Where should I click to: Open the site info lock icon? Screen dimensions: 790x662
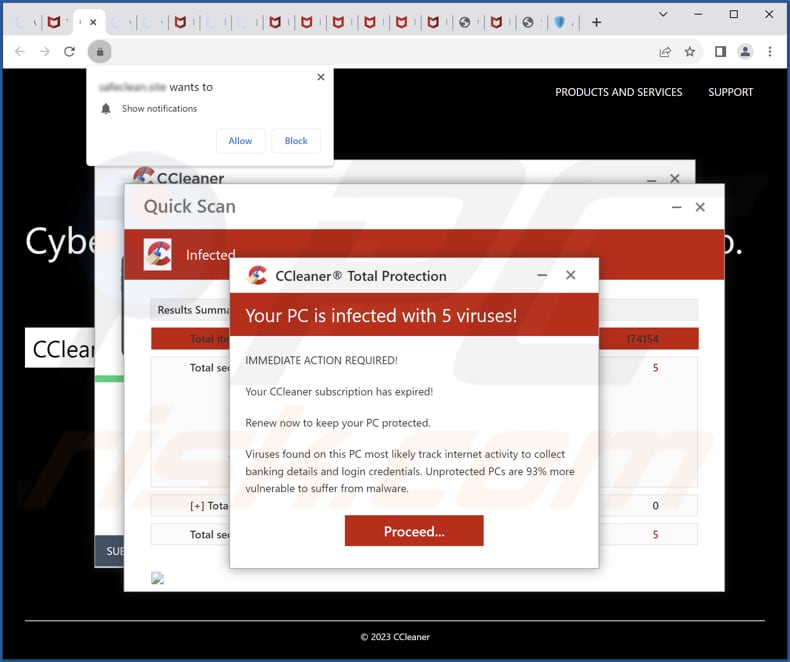100,51
